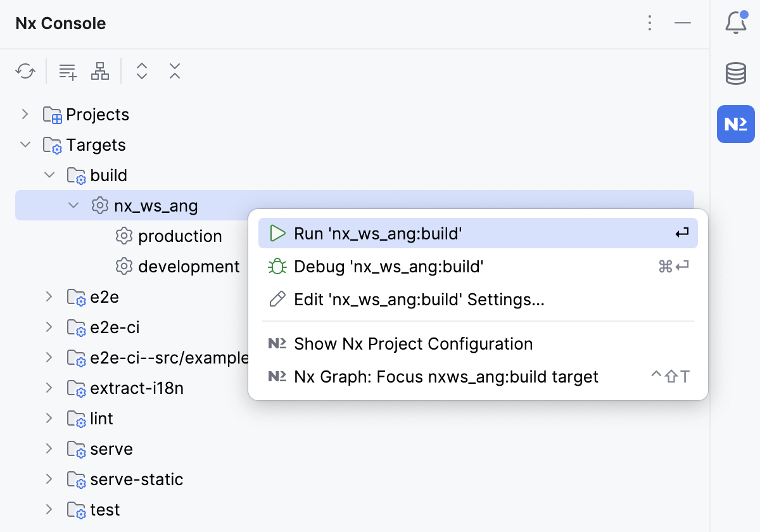Image resolution: width=760 pixels, height=532 pixels.
Task: Open the Nx graph toolbar icon
Action: [100, 71]
